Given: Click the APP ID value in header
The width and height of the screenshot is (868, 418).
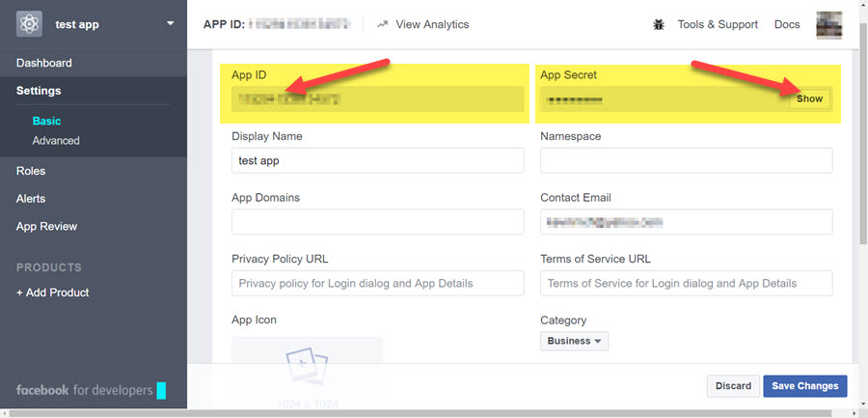Looking at the screenshot, I should [300, 24].
